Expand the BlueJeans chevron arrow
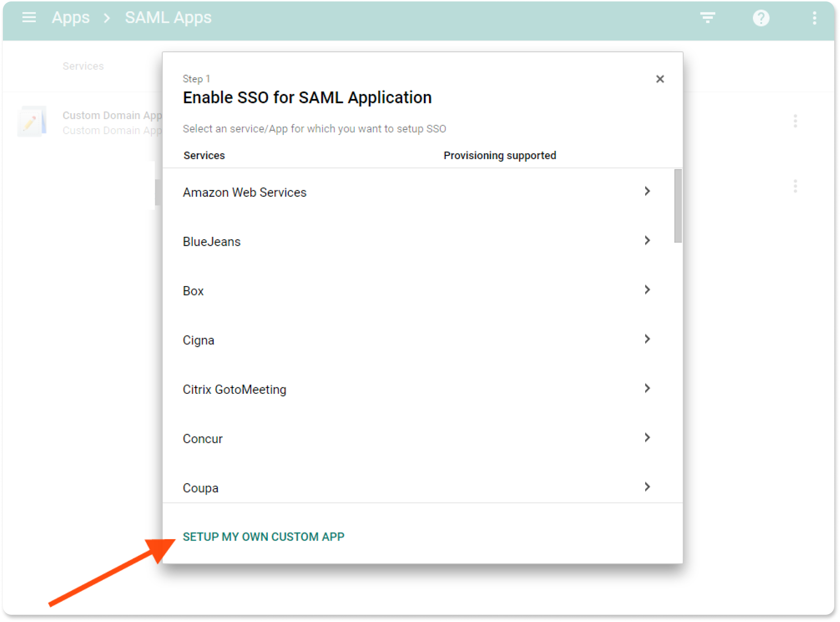The height and width of the screenshot is (622, 840). tap(647, 240)
